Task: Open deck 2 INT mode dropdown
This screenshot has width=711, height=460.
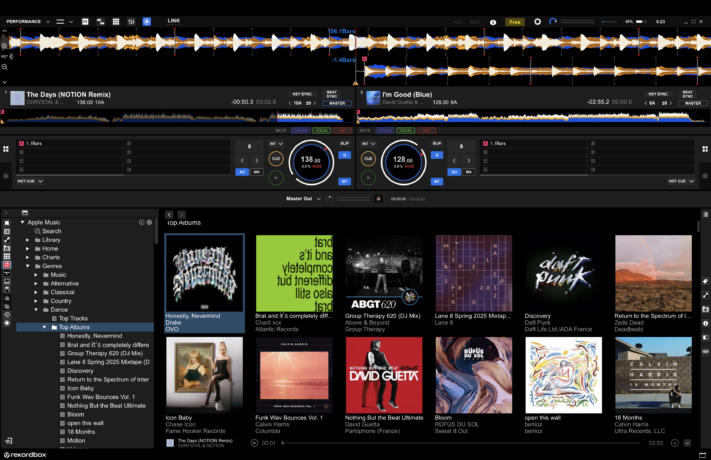Action: click(x=369, y=144)
